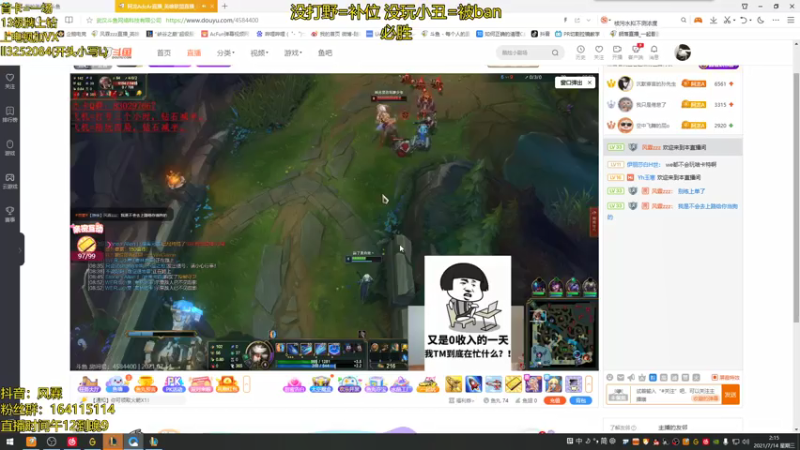Expand the activity icons arrow beside red envelope
The image size is (800, 450).
point(246,384)
